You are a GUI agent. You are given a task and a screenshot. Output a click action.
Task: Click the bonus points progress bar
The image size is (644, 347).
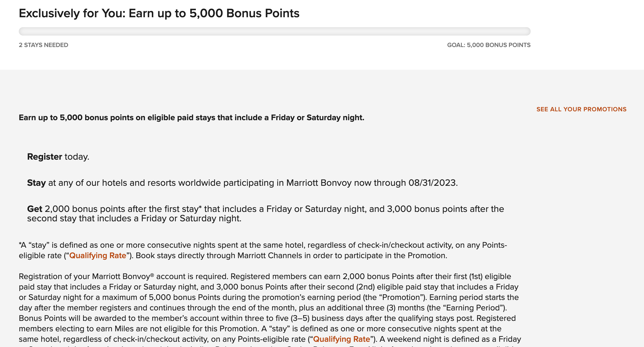pyautogui.click(x=274, y=31)
